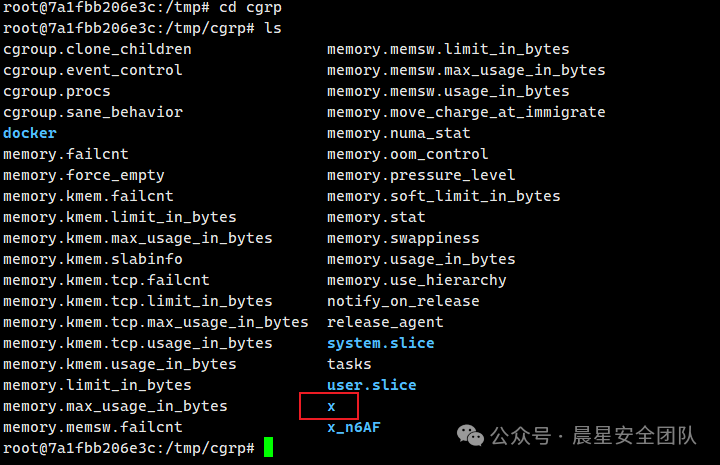Click the release_agent file name
This screenshot has width=720, height=465.
coord(385,322)
